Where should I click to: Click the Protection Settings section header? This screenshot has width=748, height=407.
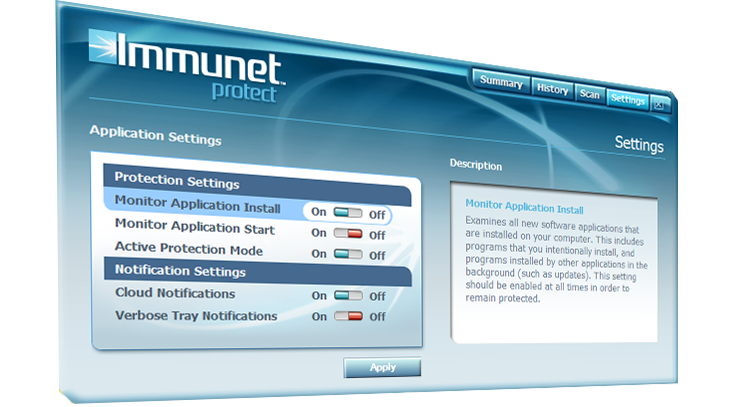(257, 185)
